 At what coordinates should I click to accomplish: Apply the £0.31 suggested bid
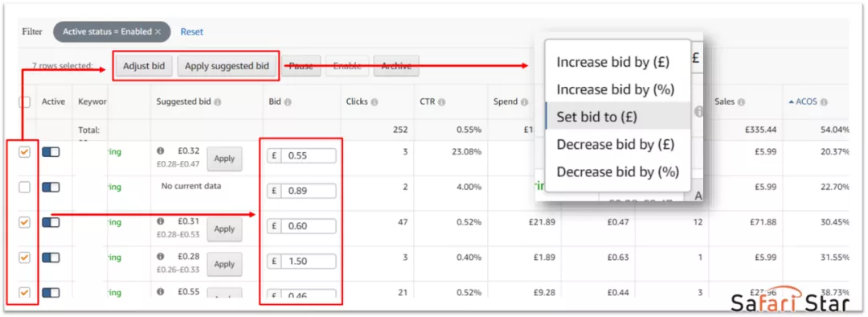224,228
